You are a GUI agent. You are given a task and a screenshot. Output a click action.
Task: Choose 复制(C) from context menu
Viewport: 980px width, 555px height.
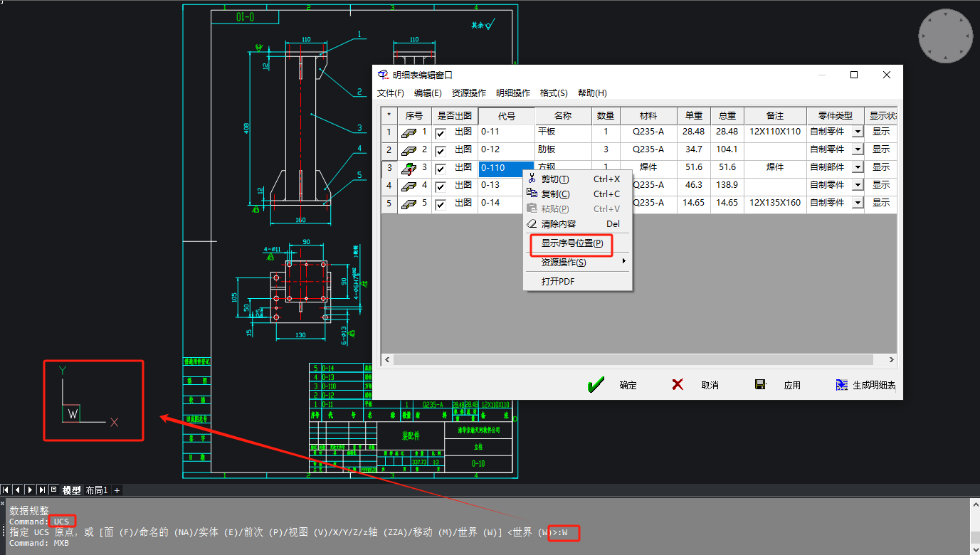(577, 194)
